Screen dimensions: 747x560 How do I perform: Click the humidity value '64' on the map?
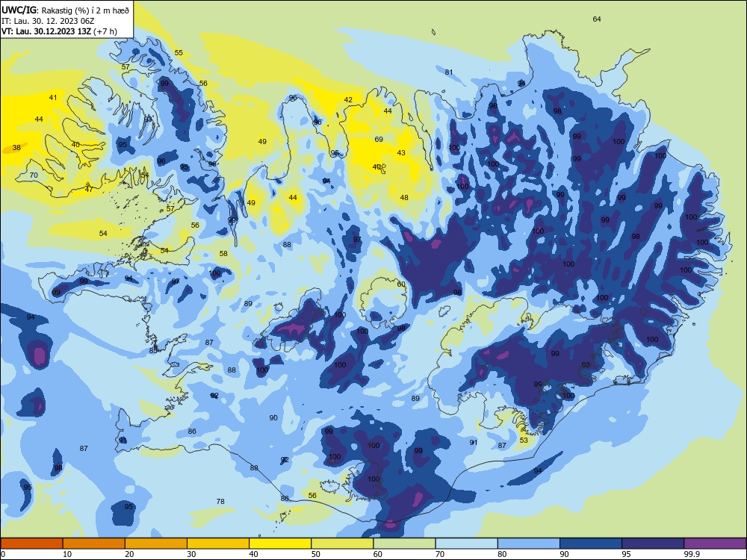pos(597,19)
